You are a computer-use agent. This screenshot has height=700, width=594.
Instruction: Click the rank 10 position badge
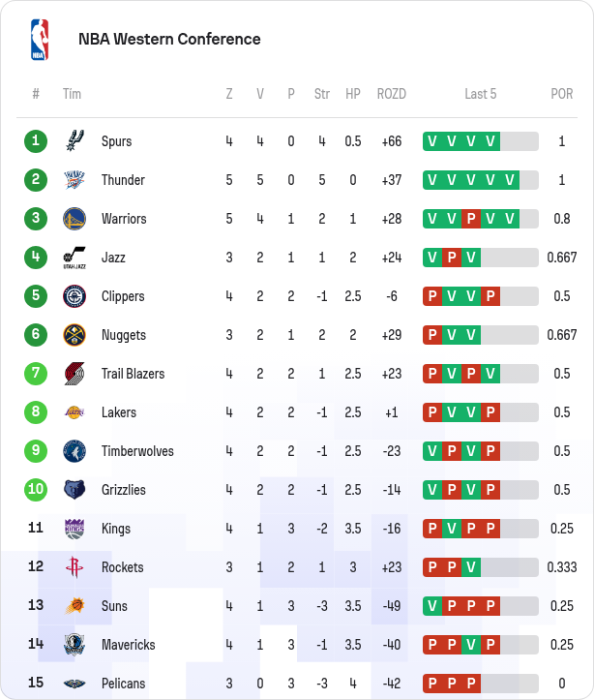[36, 490]
